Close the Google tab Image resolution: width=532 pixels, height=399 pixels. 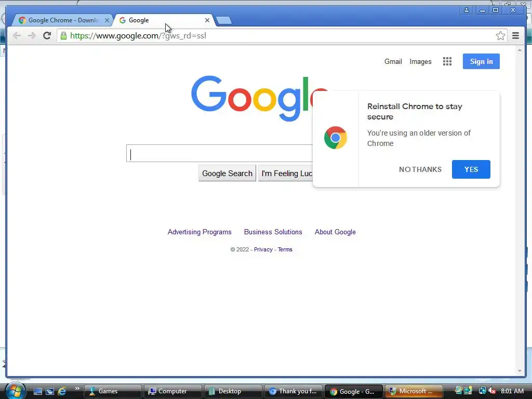click(207, 20)
